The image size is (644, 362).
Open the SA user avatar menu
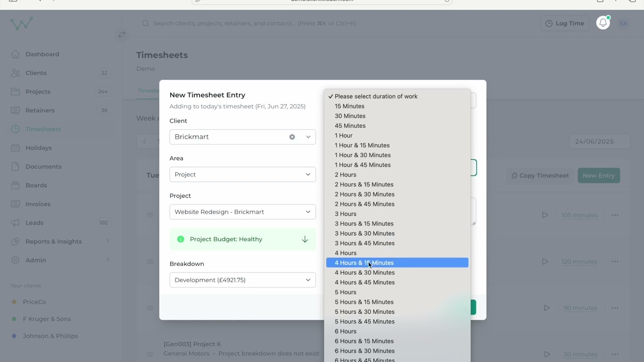click(623, 23)
